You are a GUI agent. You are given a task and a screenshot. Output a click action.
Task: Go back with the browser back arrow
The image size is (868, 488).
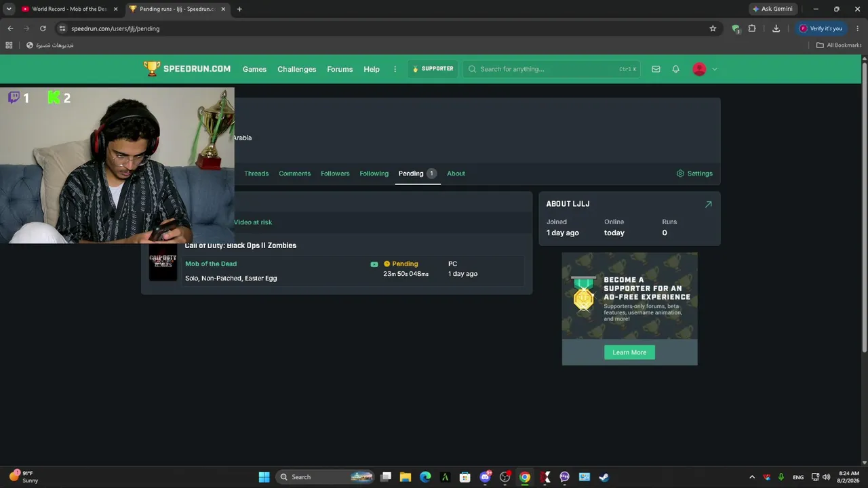point(10,28)
